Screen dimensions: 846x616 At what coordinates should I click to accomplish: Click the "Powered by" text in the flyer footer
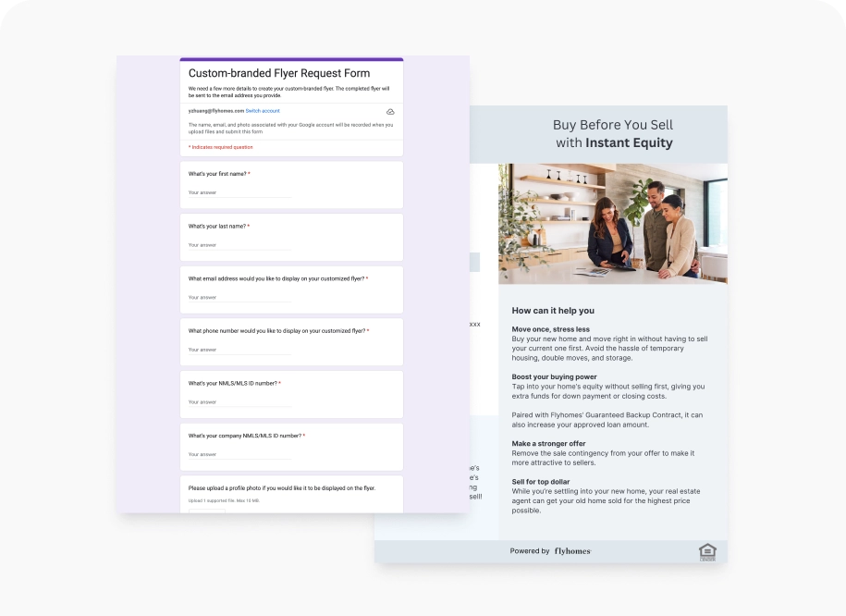pyautogui.click(x=529, y=551)
